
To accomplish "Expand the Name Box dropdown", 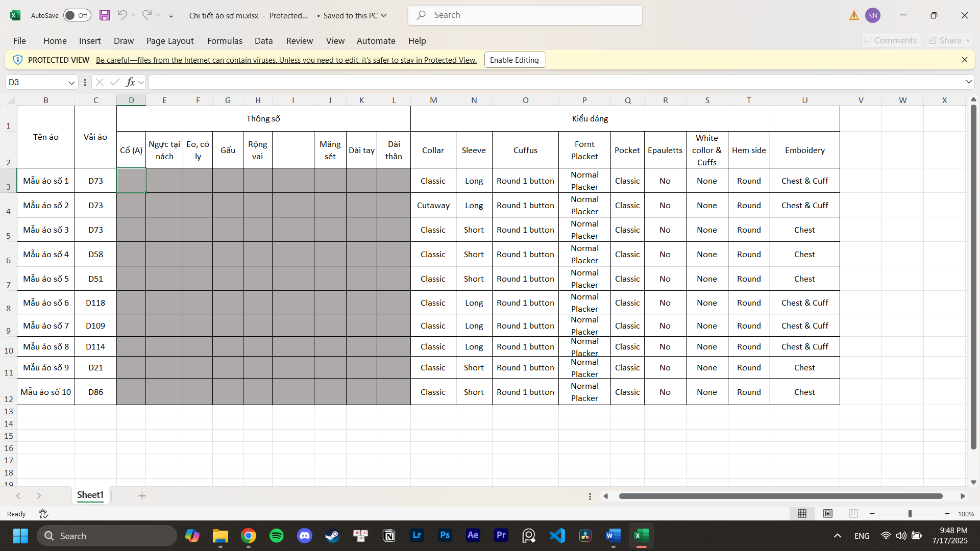I will click(x=71, y=83).
